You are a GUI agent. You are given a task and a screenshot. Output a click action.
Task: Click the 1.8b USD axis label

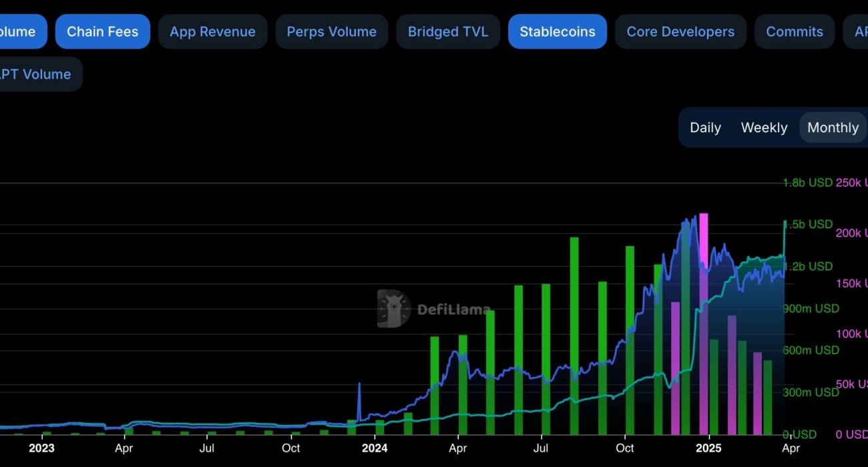click(x=807, y=183)
